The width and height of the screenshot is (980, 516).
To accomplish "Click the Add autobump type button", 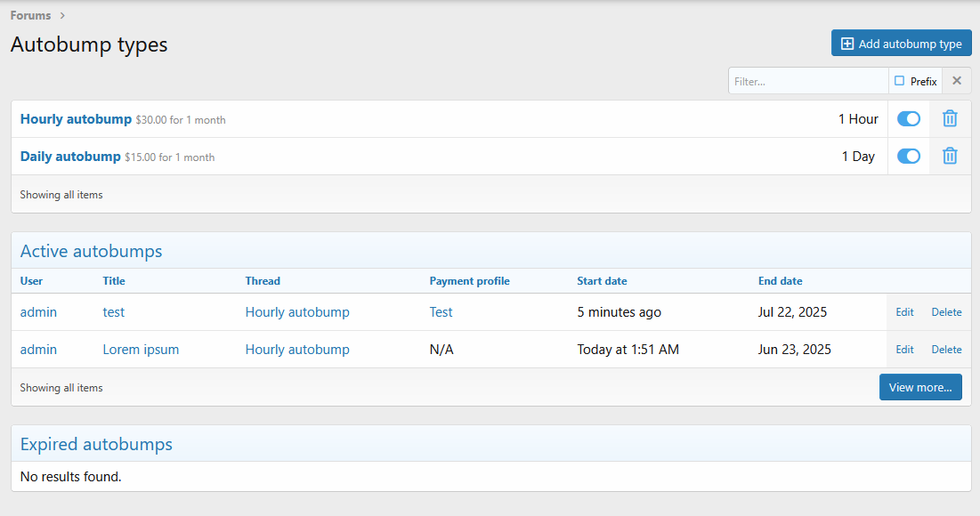I will [901, 44].
